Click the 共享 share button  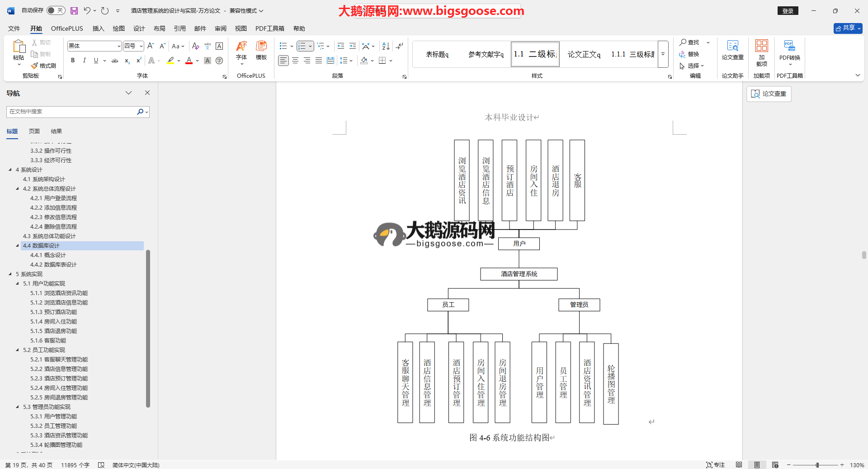click(x=848, y=28)
